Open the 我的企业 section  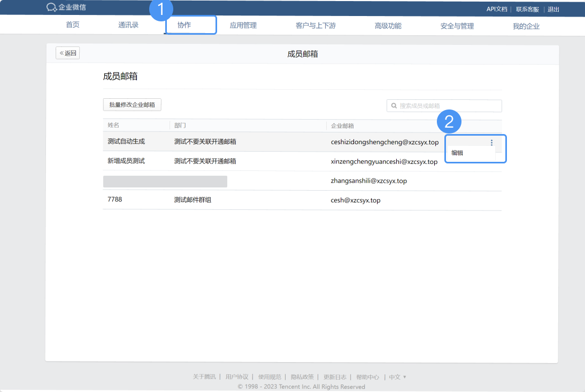pos(526,25)
